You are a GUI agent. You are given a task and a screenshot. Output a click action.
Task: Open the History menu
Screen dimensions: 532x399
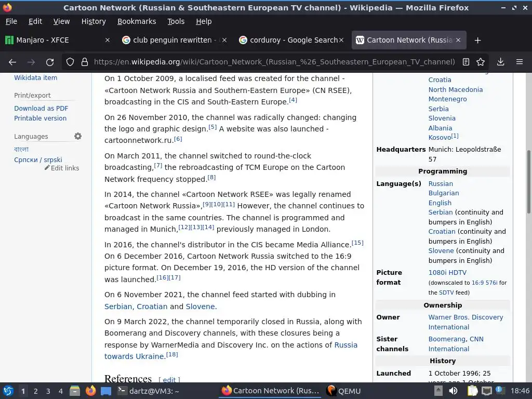click(94, 21)
